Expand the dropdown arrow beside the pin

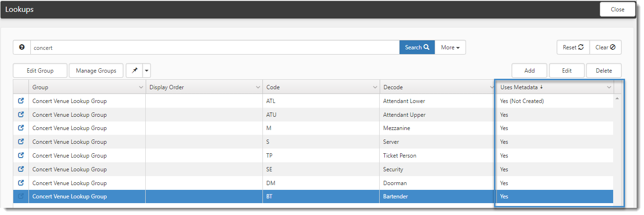pyautogui.click(x=147, y=71)
